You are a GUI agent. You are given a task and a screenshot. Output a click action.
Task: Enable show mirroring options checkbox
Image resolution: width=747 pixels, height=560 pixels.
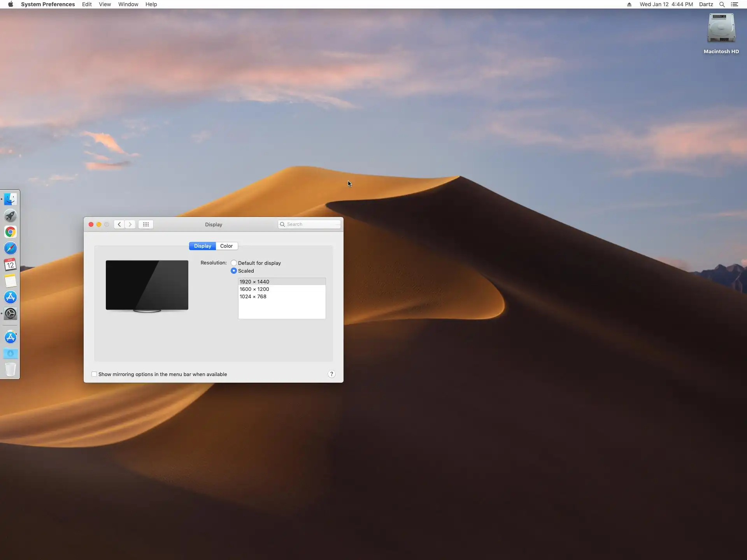pyautogui.click(x=94, y=374)
